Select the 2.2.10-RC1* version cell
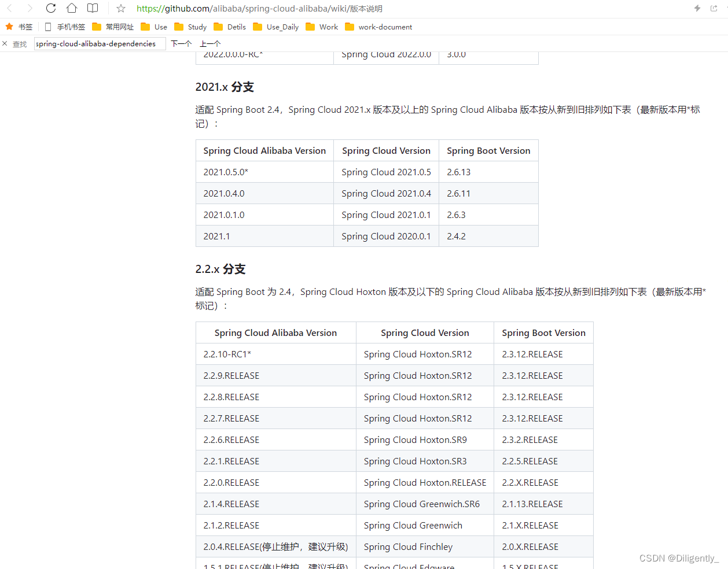Image resolution: width=728 pixels, height=569 pixels. 276,354
